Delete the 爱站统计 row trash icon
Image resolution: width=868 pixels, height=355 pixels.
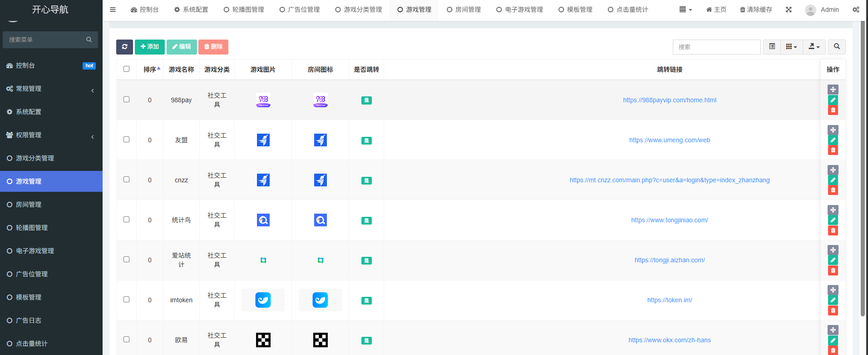pos(833,270)
